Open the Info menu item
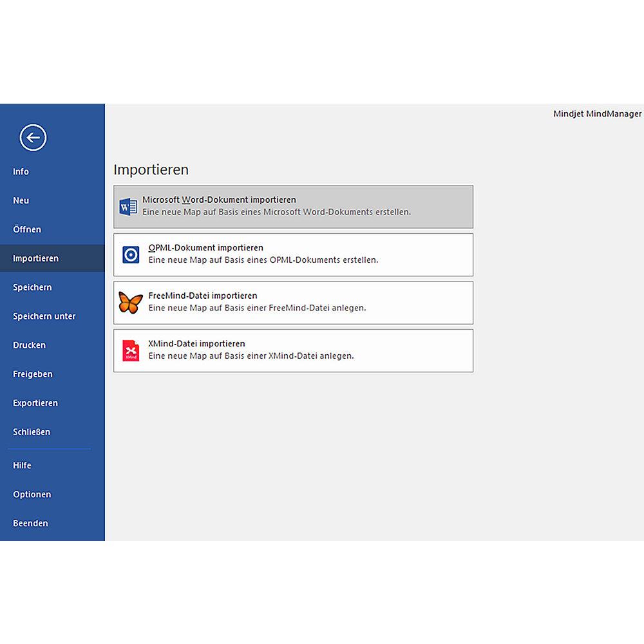This screenshot has height=644, width=644. click(x=21, y=172)
